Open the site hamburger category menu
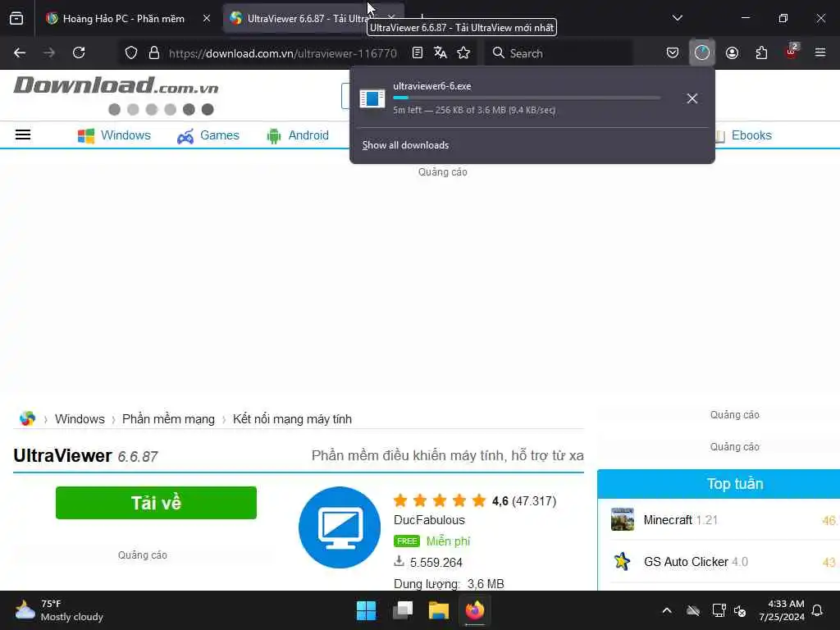 click(x=22, y=135)
